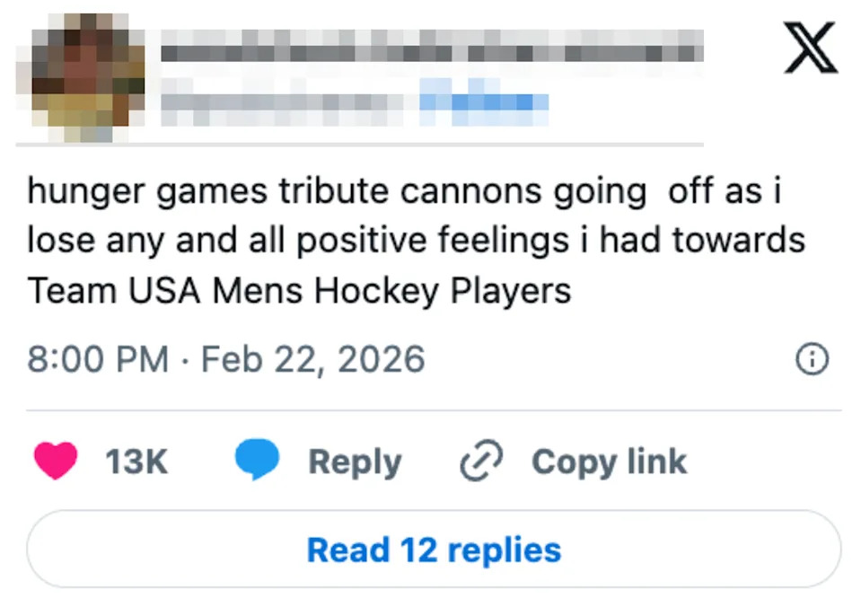Open replies using the blue speech bubble icon
The image size is (861, 616).
(x=257, y=461)
